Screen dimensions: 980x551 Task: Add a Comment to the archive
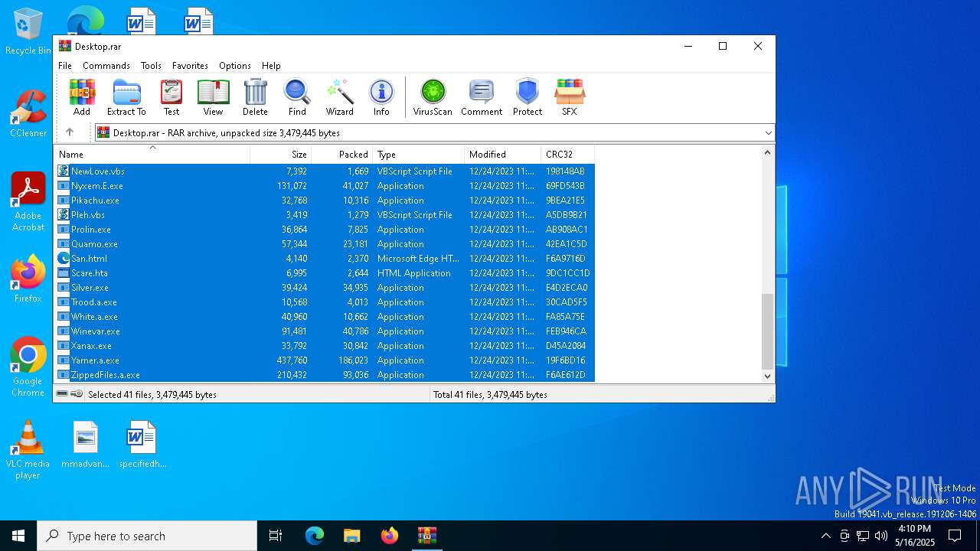[482, 97]
